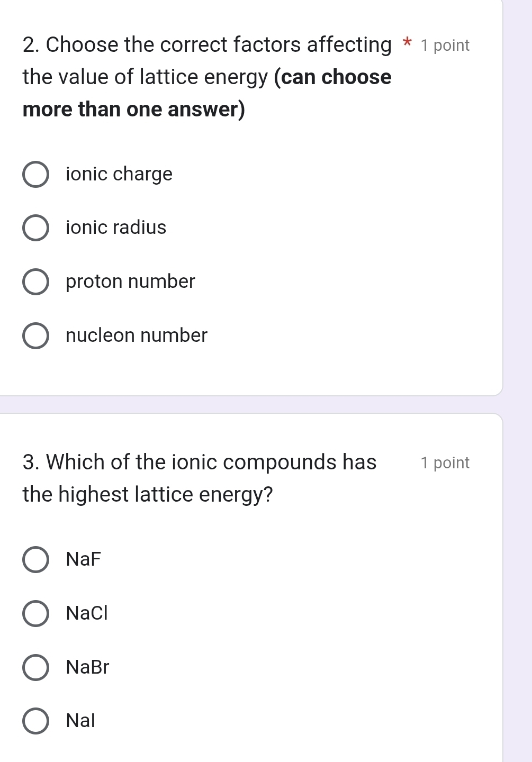Click the '1 point' label on question 2
532x762 pixels.
(x=445, y=46)
